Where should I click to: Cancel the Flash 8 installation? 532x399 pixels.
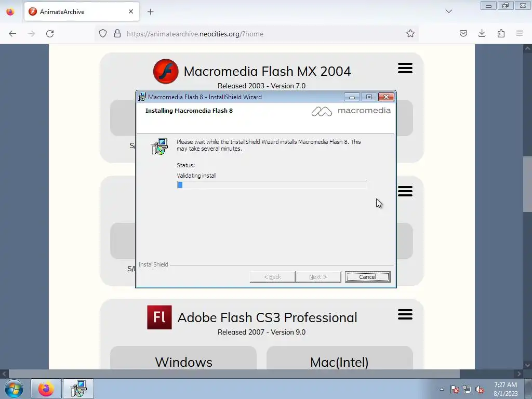coord(367,277)
